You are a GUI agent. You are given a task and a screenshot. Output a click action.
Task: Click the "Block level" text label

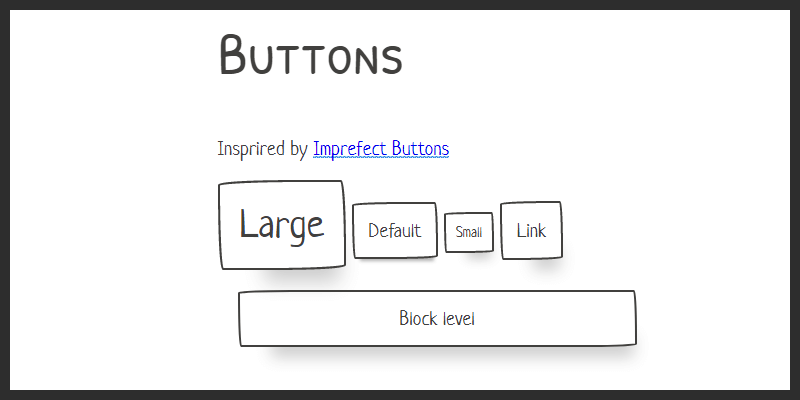click(437, 319)
